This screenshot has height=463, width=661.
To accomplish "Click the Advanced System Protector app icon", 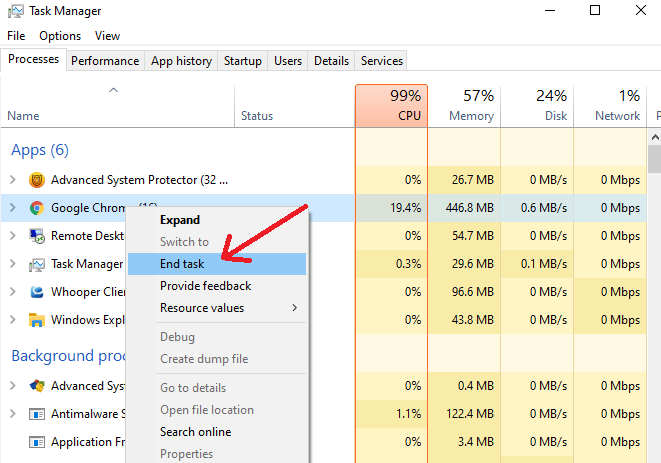I will coord(37,180).
